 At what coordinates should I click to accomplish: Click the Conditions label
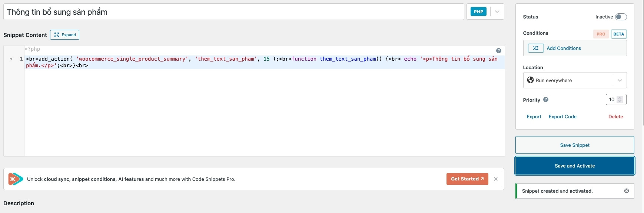click(535, 33)
